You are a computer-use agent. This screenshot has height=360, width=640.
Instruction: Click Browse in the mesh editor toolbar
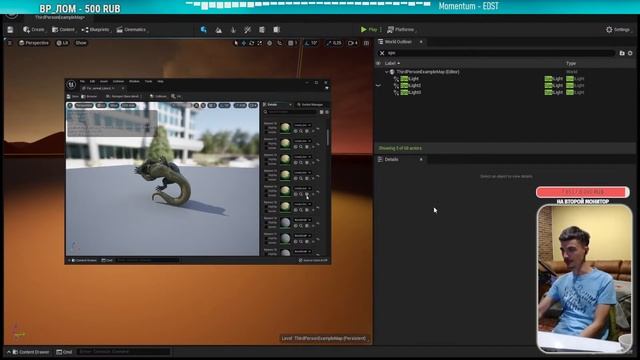(x=89, y=96)
